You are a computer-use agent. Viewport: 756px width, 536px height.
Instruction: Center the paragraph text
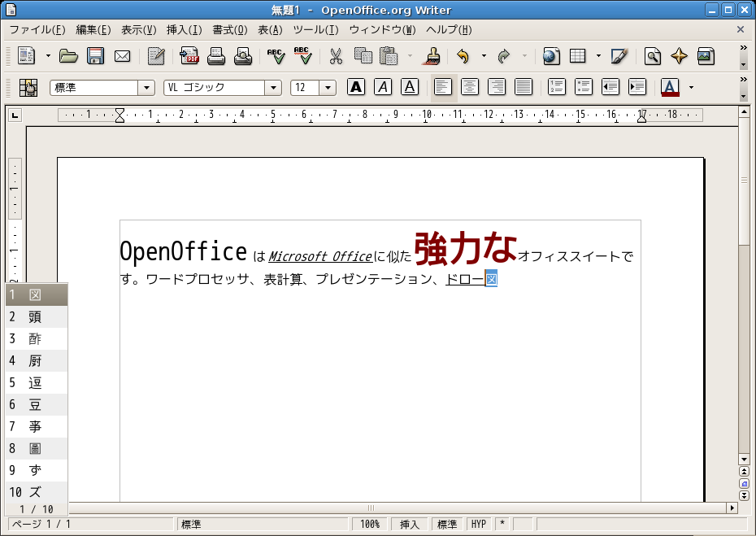tap(470, 87)
